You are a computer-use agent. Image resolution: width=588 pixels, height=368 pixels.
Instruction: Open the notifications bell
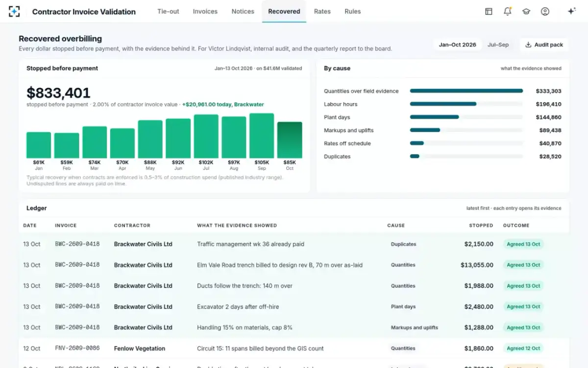[x=508, y=11]
